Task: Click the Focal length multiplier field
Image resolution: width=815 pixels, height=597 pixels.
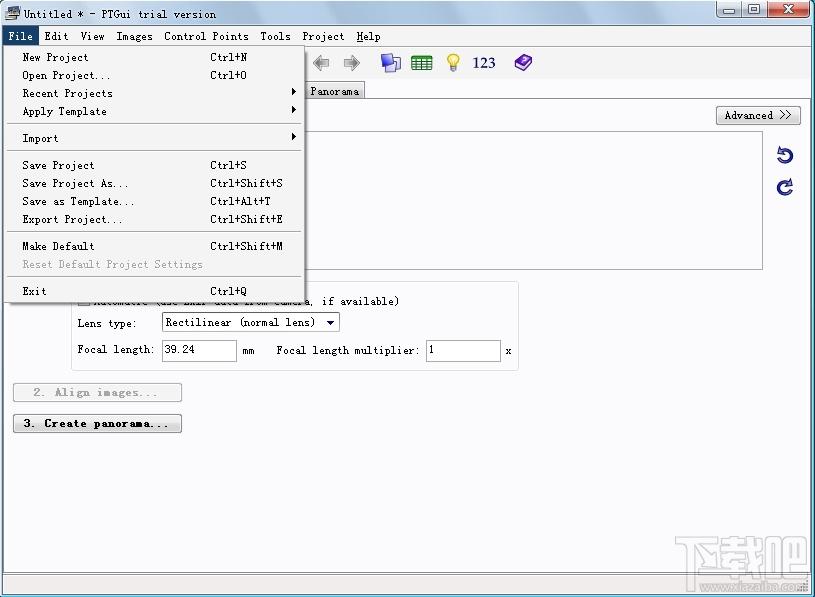Action: click(463, 350)
